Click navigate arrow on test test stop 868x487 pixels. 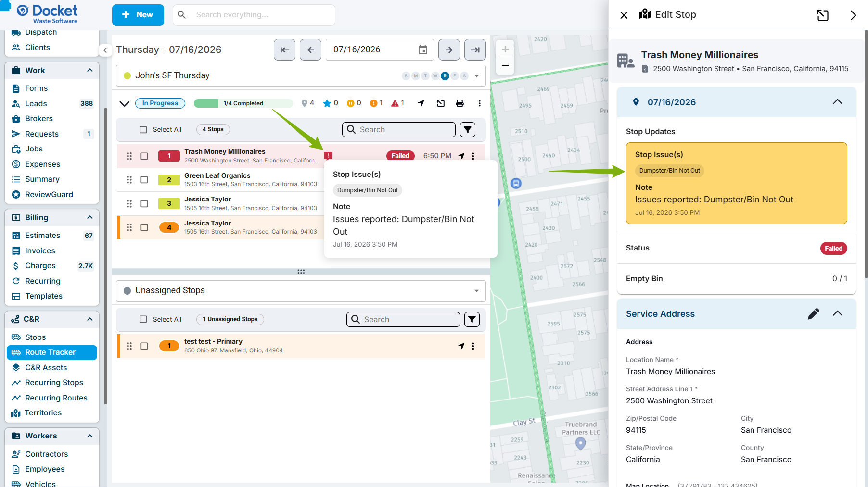(x=461, y=346)
